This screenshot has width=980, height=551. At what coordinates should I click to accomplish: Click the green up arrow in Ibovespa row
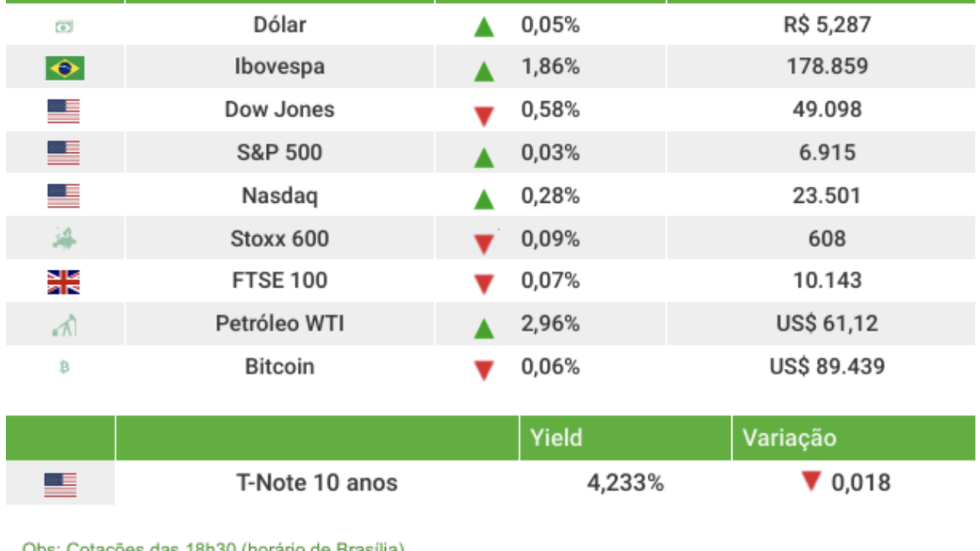[483, 71]
